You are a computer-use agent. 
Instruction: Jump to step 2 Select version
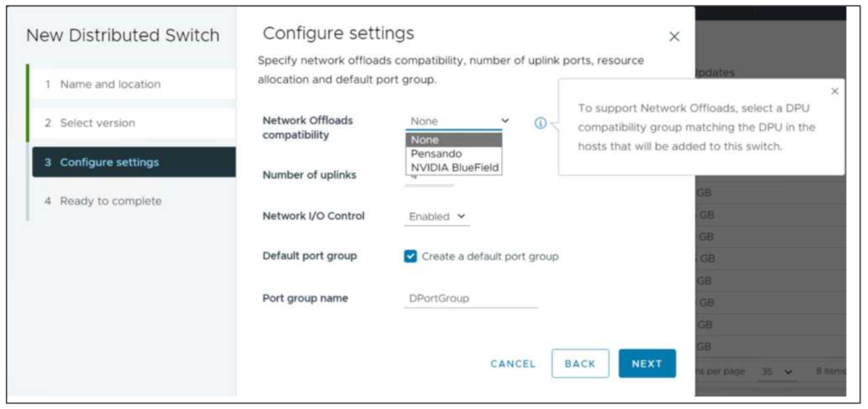(97, 124)
